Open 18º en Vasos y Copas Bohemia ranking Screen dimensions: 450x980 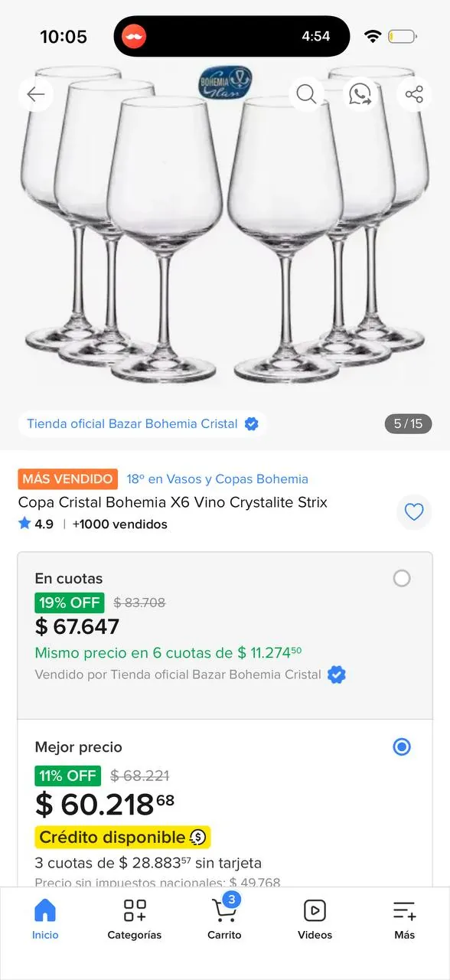[217, 479]
